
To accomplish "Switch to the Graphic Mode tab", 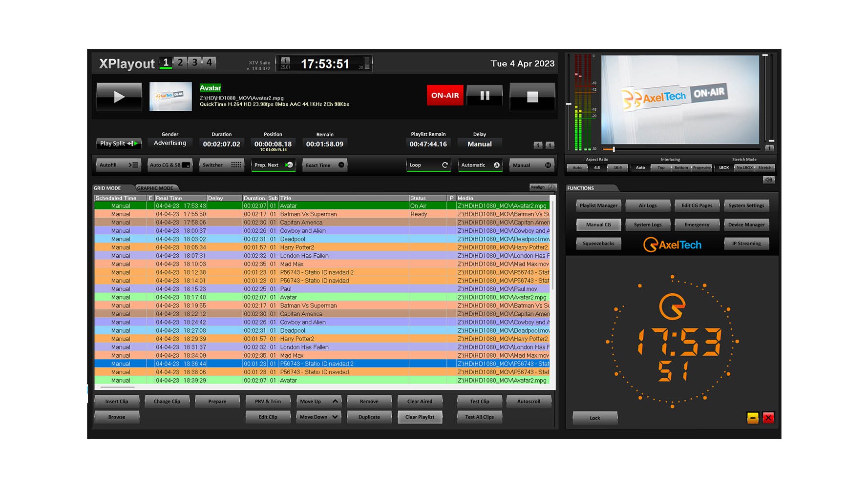I will click(x=155, y=188).
